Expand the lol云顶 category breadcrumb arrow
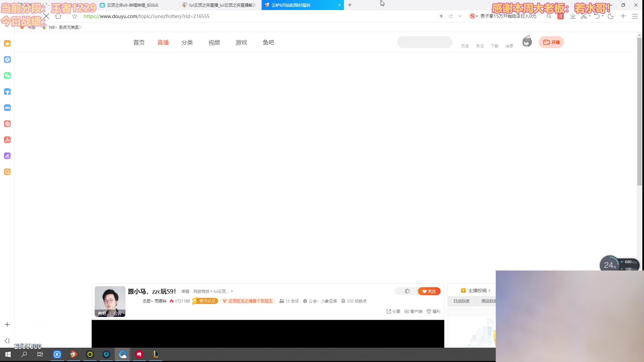Viewport: 644px width, 362px height. pyautogui.click(x=232, y=292)
